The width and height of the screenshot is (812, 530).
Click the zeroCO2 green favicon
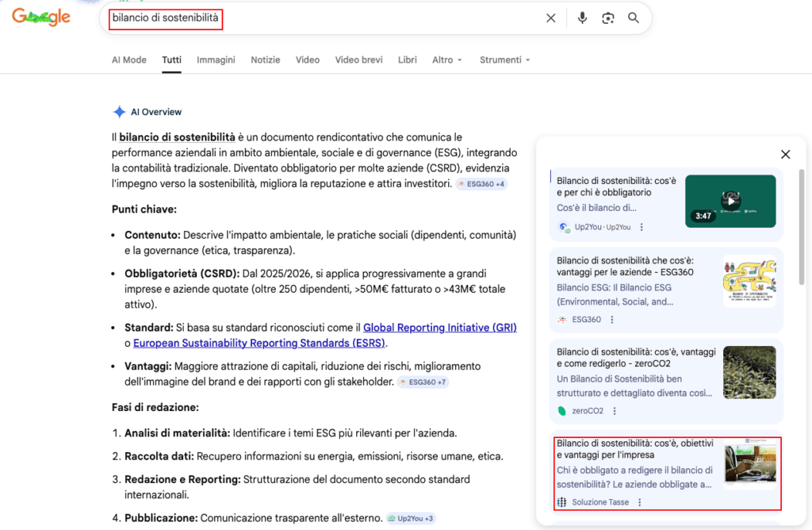pyautogui.click(x=562, y=410)
